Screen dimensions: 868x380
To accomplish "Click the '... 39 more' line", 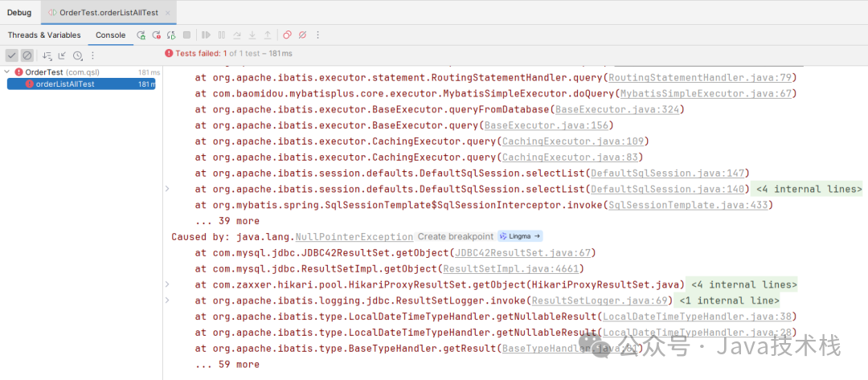I will [227, 221].
